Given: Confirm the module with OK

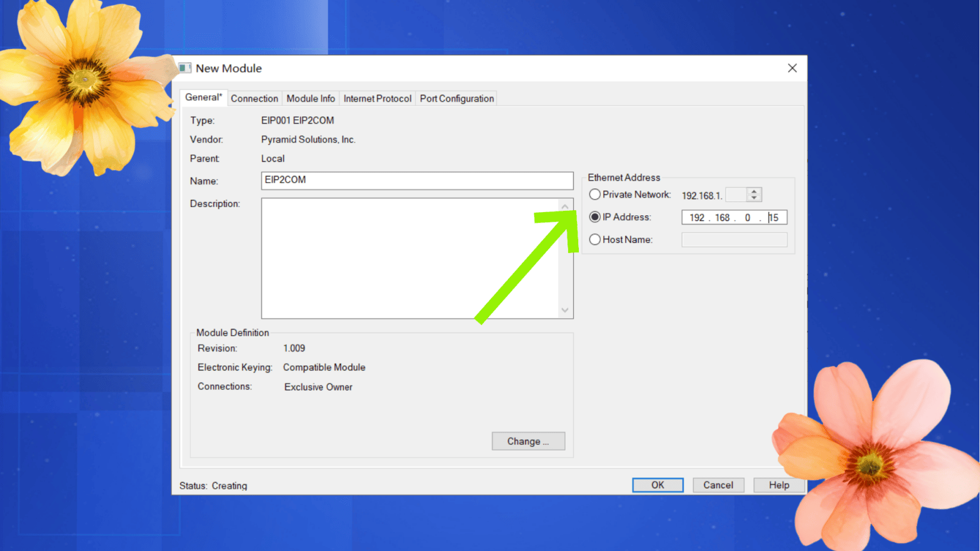Looking at the screenshot, I should [657, 485].
